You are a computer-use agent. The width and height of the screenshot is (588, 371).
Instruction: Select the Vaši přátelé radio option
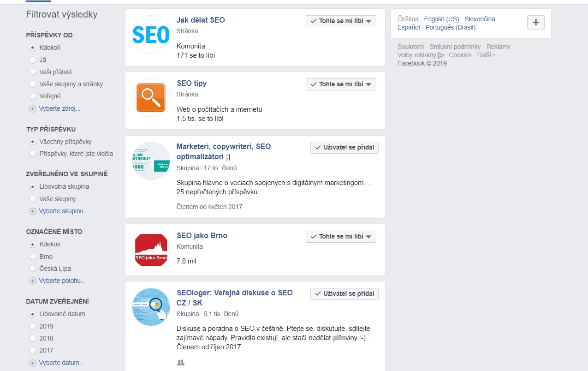[x=33, y=72]
